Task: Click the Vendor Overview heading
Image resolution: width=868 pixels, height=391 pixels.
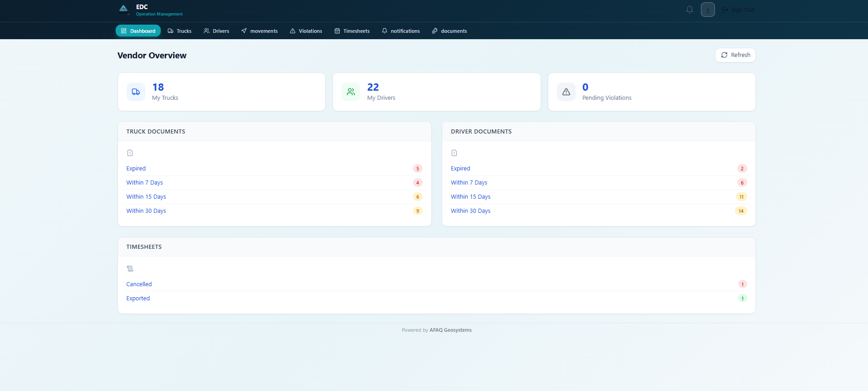Action: click(152, 56)
